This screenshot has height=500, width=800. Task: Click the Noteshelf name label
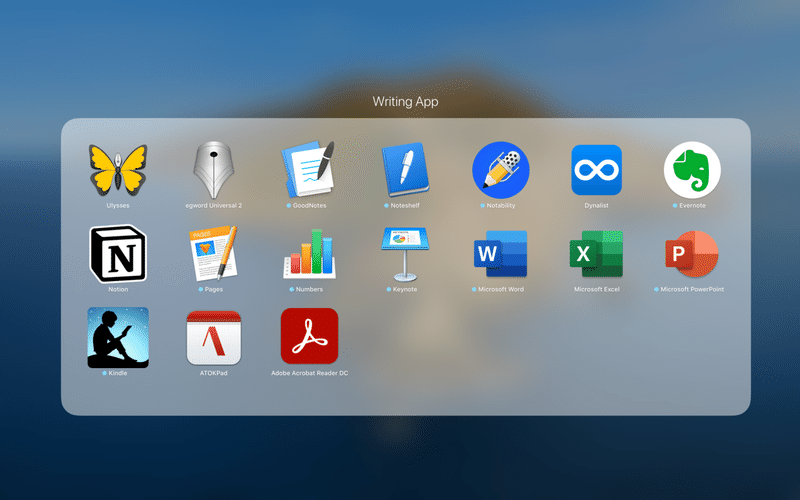coord(405,206)
